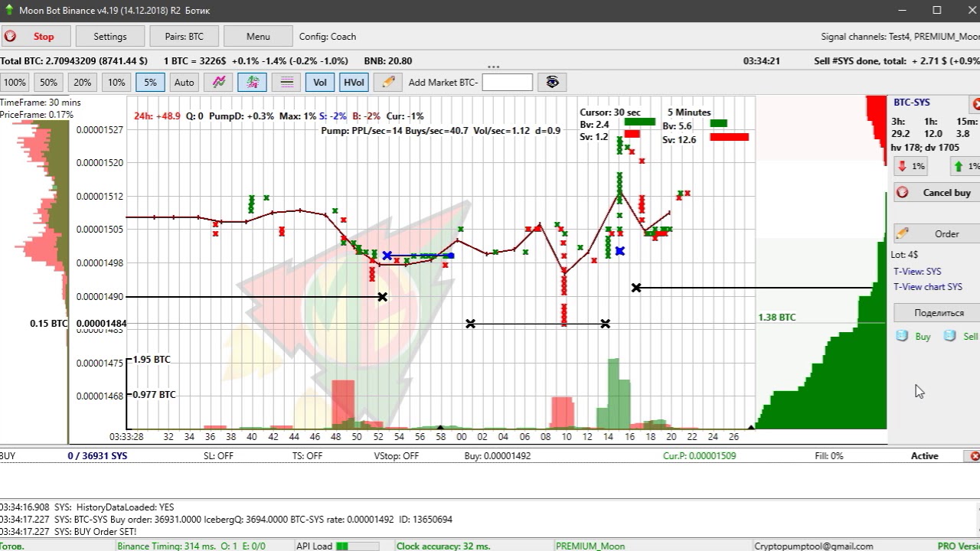980x551 pixels.
Task: Toggle the Vol volume display
Action: [320, 83]
